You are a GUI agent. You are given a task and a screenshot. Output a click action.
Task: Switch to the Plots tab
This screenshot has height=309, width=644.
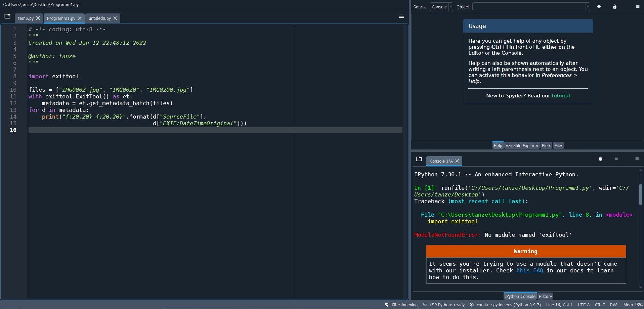point(546,145)
